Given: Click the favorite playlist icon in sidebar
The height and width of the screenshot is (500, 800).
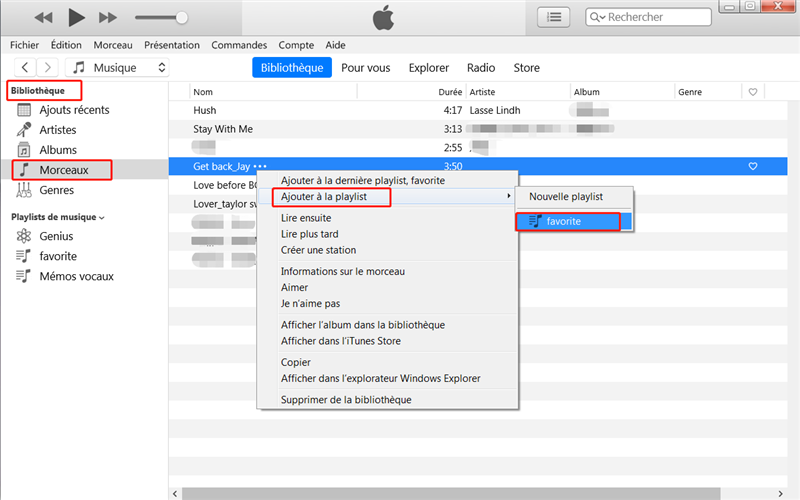Looking at the screenshot, I should (23, 256).
